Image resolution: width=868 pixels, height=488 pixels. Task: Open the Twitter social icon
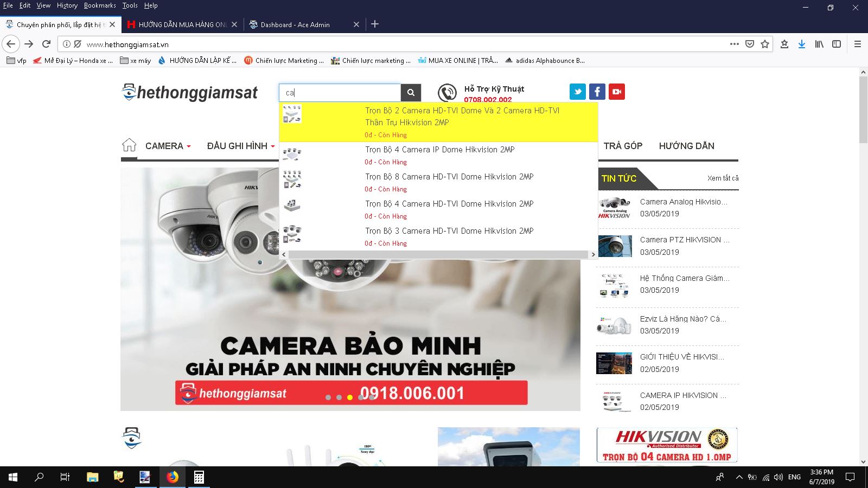click(x=578, y=92)
